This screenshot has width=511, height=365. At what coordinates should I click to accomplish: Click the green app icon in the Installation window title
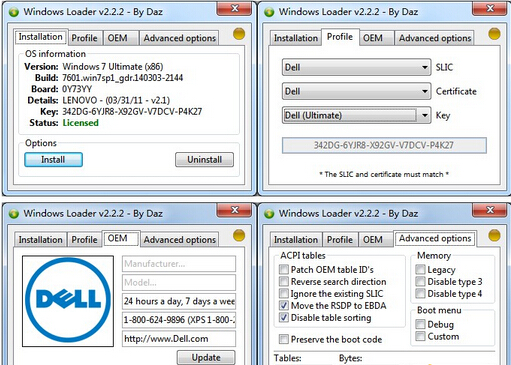pyautogui.click(x=14, y=12)
